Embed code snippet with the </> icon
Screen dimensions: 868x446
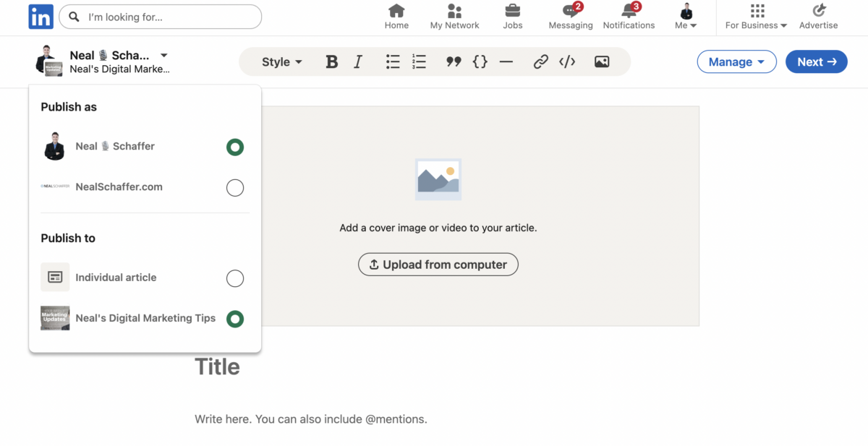pos(567,61)
